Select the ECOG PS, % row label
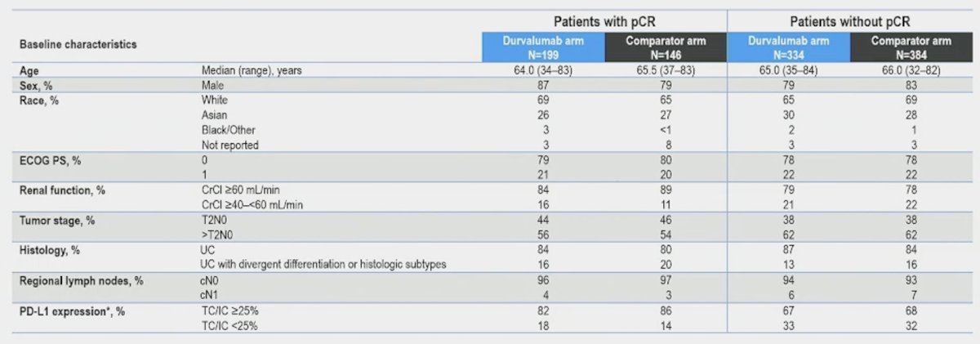 pos(49,160)
